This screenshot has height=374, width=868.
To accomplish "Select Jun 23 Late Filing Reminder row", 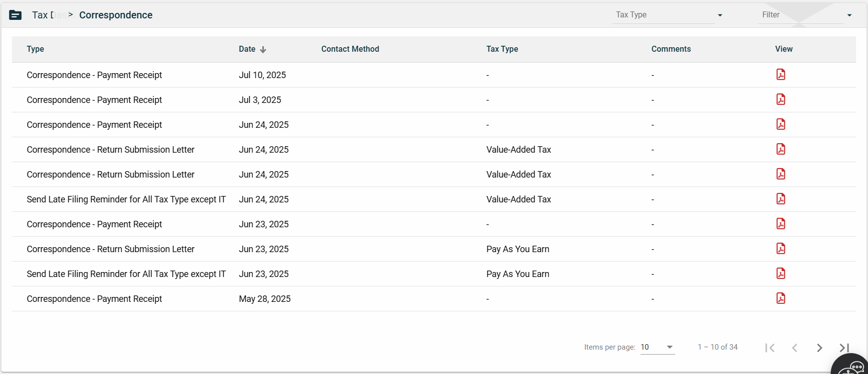I will coord(126,274).
